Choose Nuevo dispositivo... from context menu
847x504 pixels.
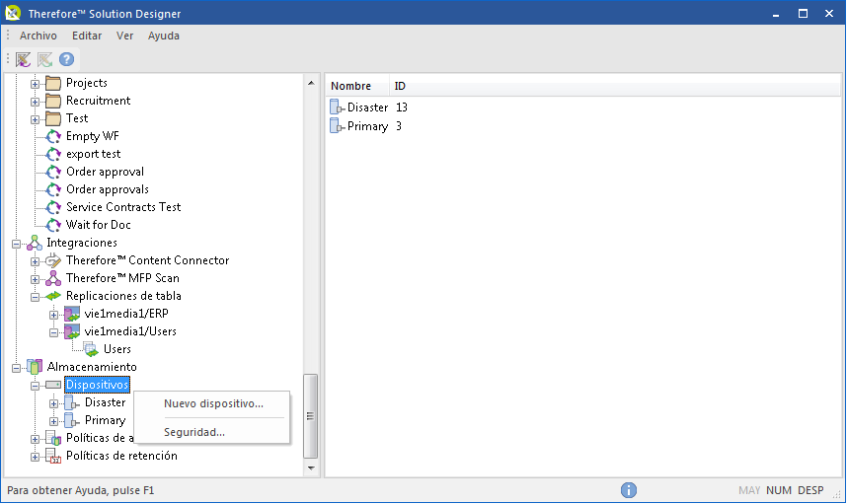click(211, 403)
